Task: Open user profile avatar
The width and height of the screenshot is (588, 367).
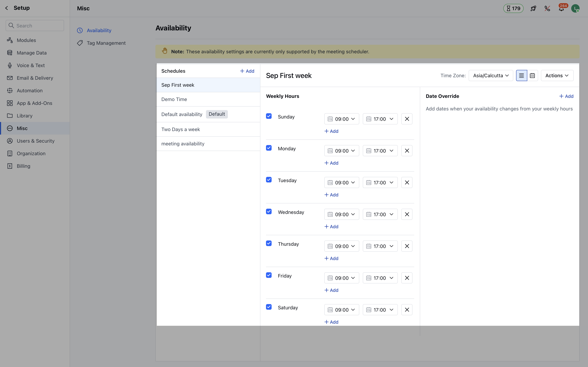Action: point(575,9)
